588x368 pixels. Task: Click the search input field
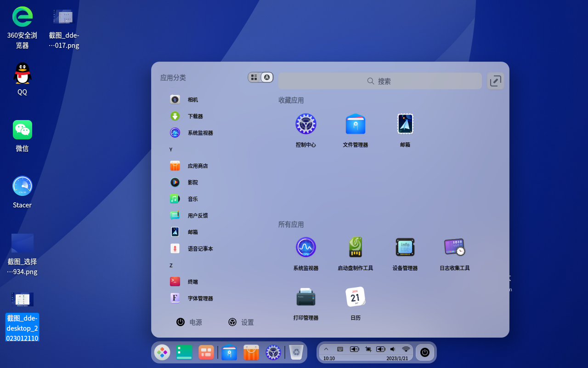pos(380,81)
